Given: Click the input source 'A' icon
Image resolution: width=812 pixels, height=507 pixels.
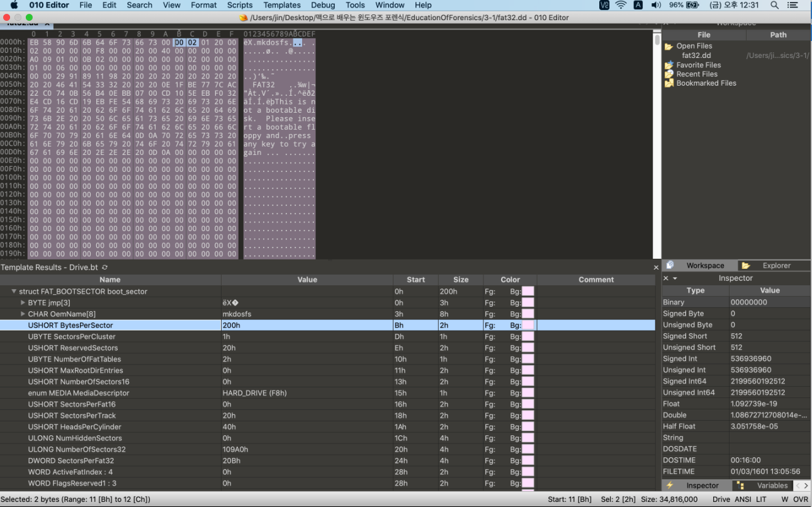Looking at the screenshot, I should [638, 5].
